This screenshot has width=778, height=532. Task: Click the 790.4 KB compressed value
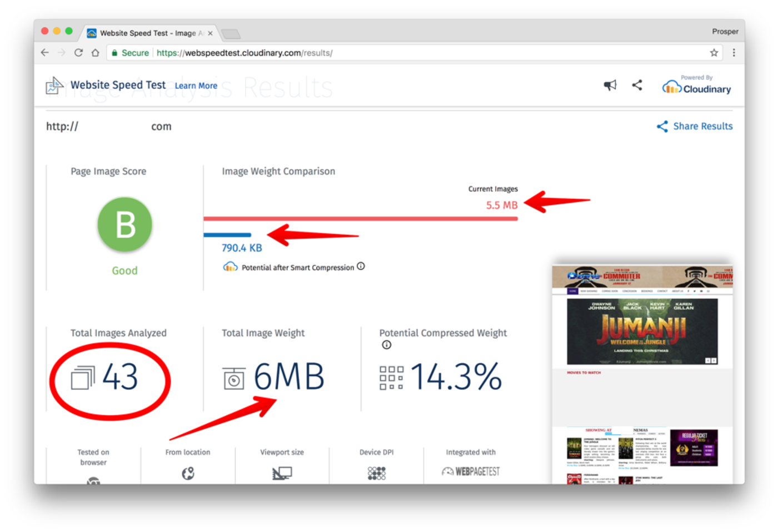(x=242, y=248)
